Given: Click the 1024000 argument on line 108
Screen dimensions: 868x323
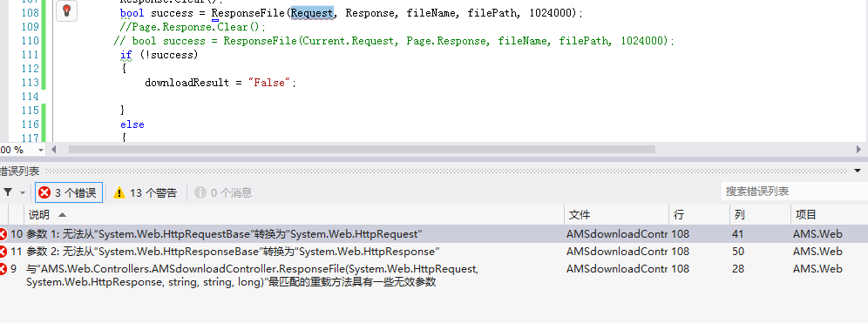Looking at the screenshot, I should coord(551,13).
